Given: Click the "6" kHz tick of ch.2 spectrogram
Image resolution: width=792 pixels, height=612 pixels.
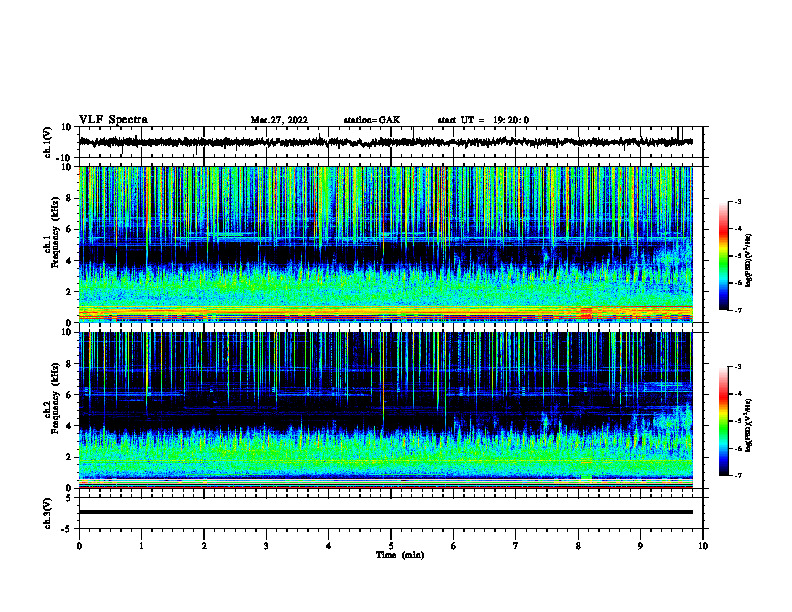Looking at the screenshot, I should (69, 395).
